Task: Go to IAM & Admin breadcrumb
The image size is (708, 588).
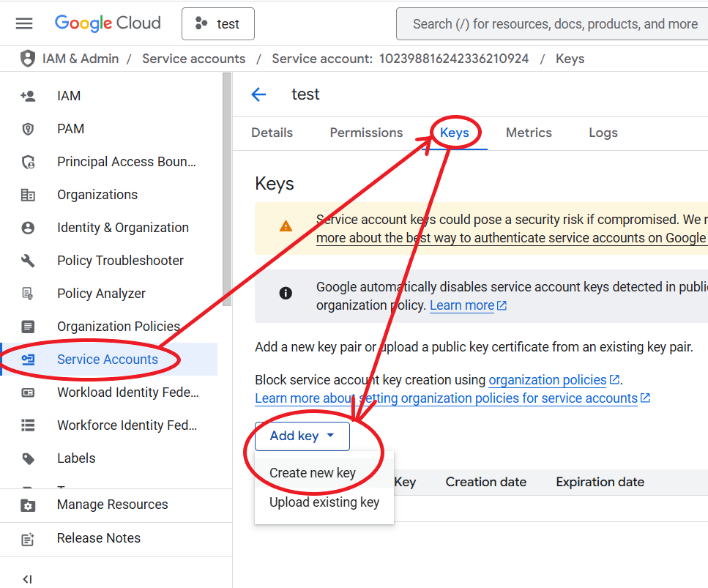Action: [x=81, y=59]
